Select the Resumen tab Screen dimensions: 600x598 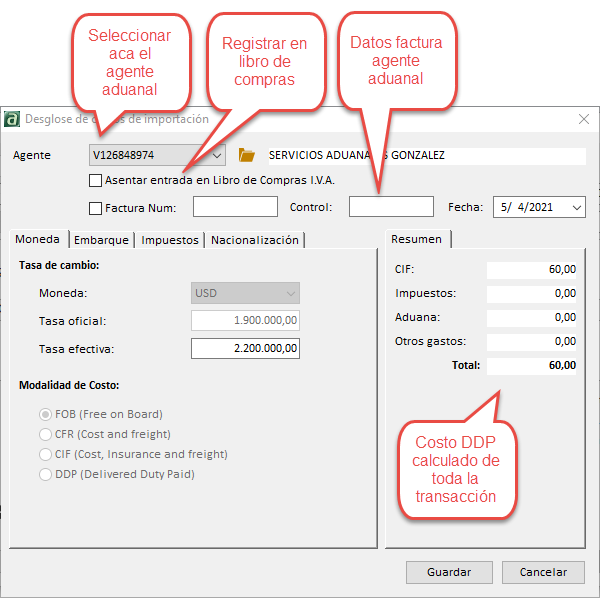tap(416, 239)
